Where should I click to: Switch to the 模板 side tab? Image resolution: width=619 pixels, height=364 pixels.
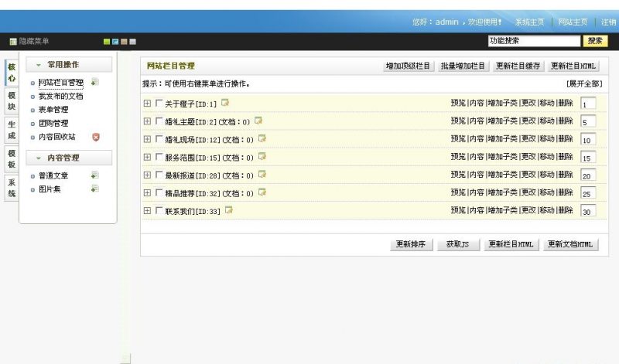pyautogui.click(x=12, y=159)
